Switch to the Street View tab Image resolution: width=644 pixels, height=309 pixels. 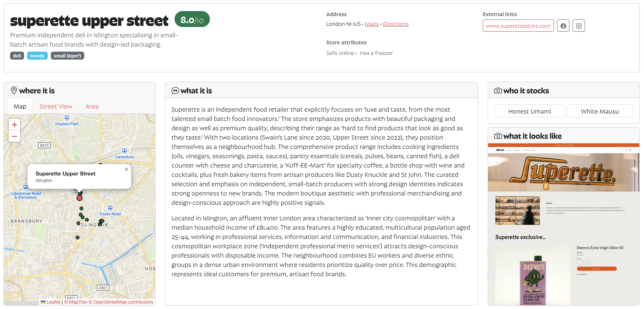(x=56, y=106)
